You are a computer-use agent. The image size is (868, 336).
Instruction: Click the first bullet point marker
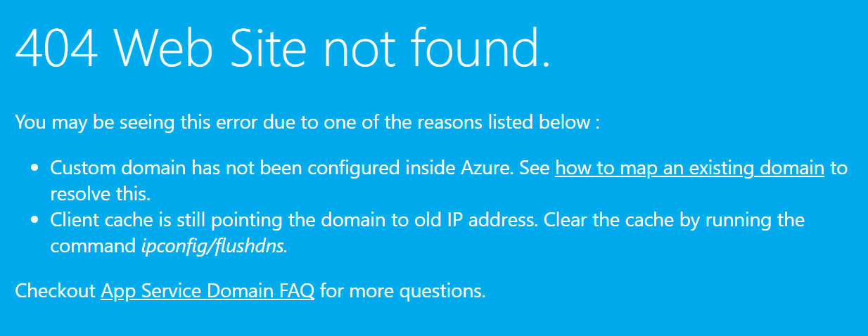pyautogui.click(x=34, y=169)
